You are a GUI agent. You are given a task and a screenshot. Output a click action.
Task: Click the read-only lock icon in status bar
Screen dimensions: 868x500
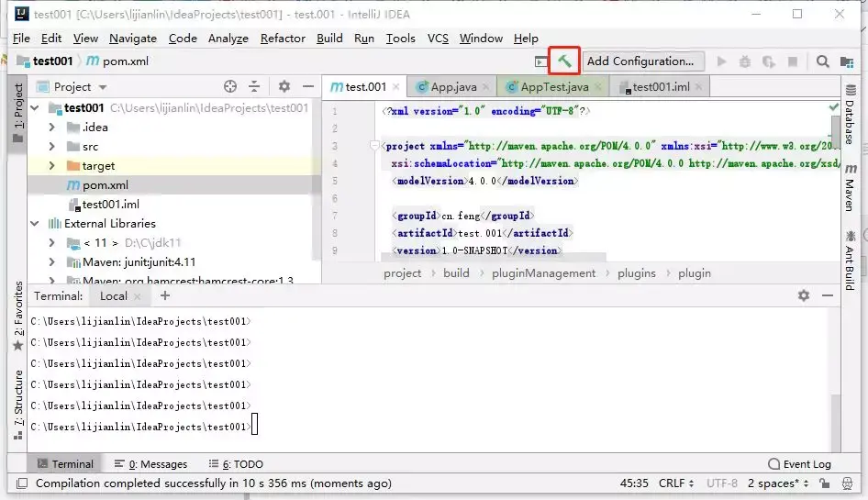(825, 483)
